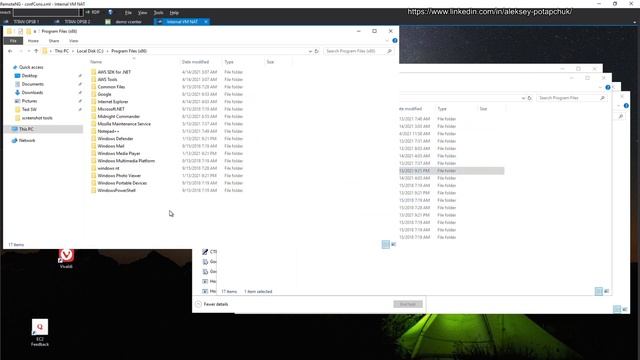Click the large icons view icon in background Explorer

tap(606, 291)
